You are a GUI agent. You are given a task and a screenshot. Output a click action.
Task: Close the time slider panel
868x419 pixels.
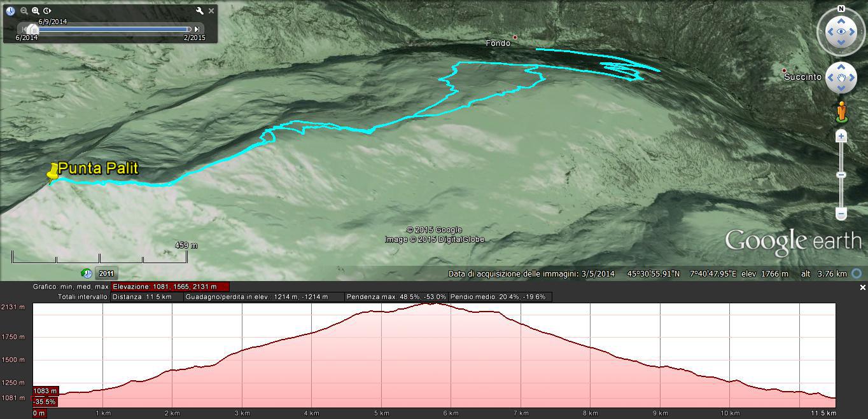point(211,11)
